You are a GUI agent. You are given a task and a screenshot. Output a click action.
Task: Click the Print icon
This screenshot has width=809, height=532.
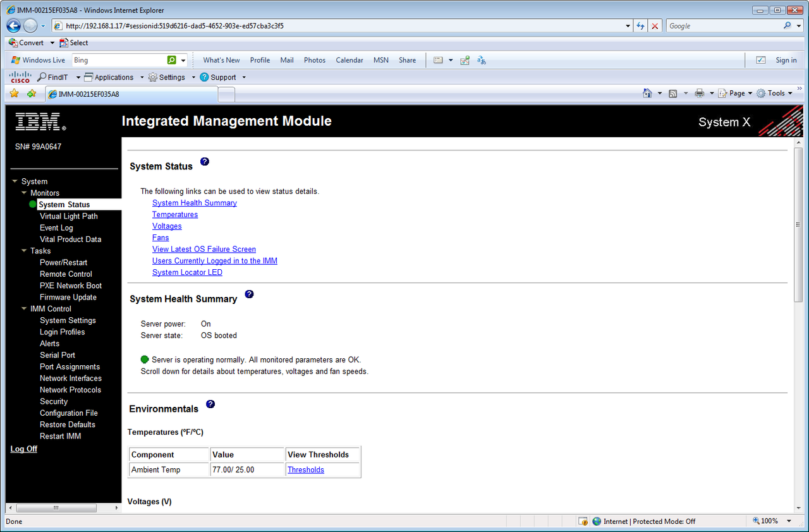[700, 93]
